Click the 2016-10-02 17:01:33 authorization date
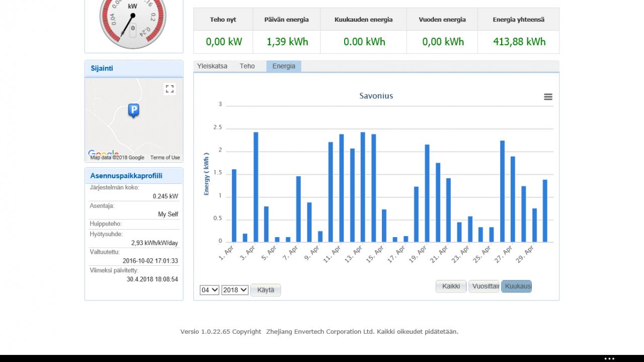Image resolution: width=644 pixels, height=362 pixels. pyautogui.click(x=150, y=261)
